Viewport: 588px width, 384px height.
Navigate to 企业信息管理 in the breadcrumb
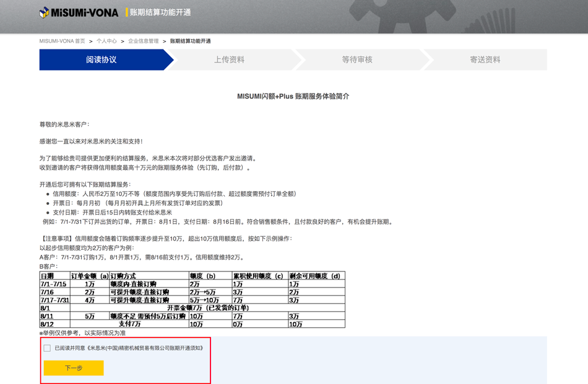coord(144,41)
